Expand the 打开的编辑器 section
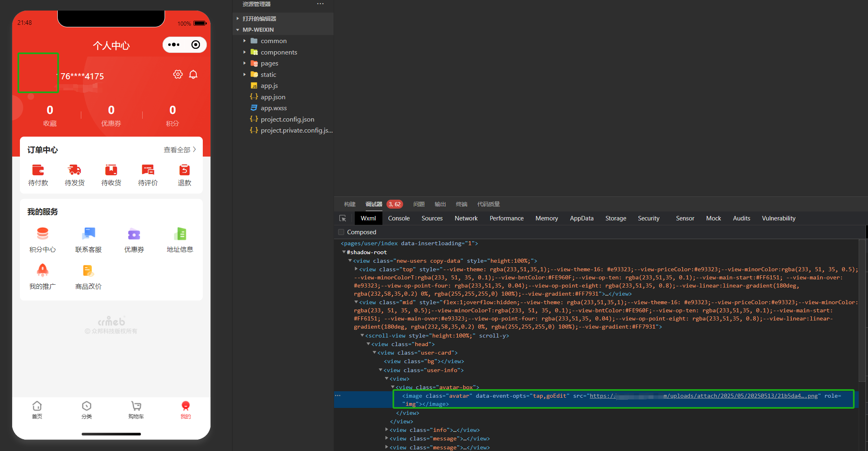This screenshot has height=451, width=868. [238, 19]
